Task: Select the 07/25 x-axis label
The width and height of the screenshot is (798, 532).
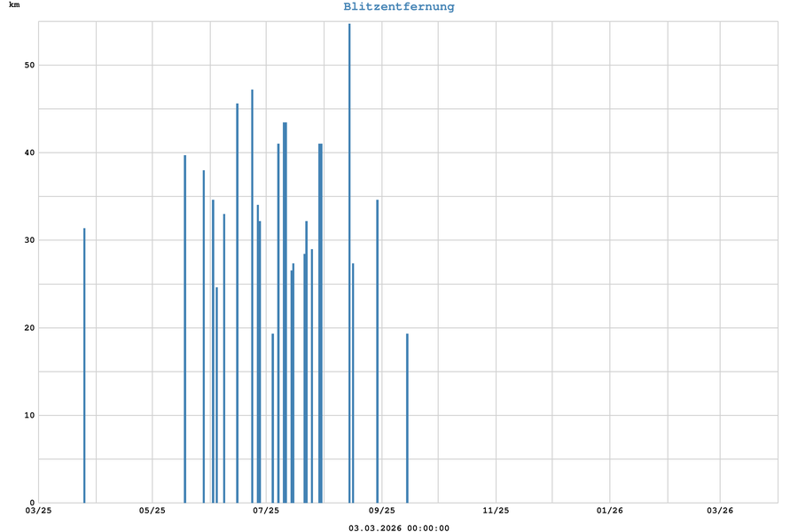Action: click(x=266, y=511)
